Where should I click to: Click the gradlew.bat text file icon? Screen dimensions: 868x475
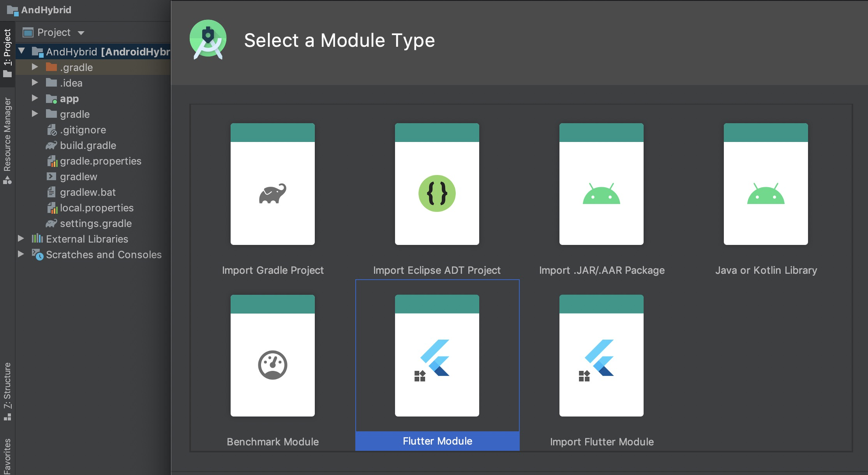[x=51, y=192]
